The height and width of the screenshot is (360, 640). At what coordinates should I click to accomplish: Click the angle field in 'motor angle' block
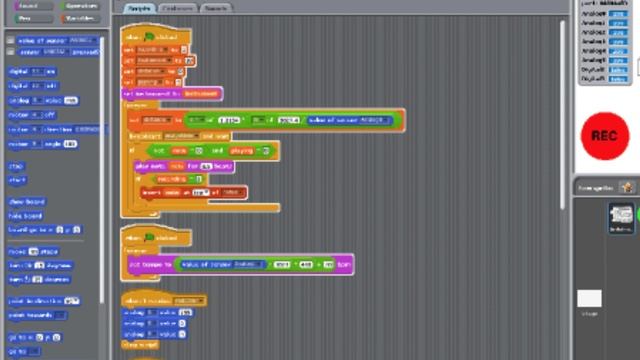(x=70, y=144)
